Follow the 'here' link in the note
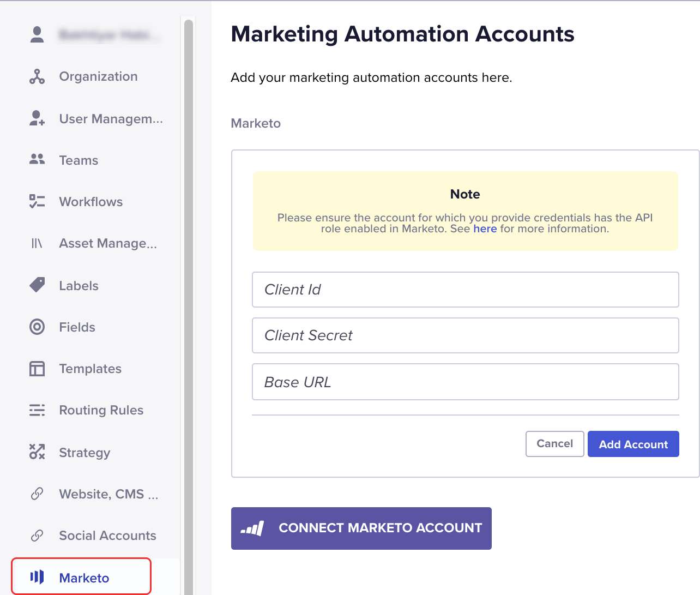700x595 pixels. coord(485,229)
